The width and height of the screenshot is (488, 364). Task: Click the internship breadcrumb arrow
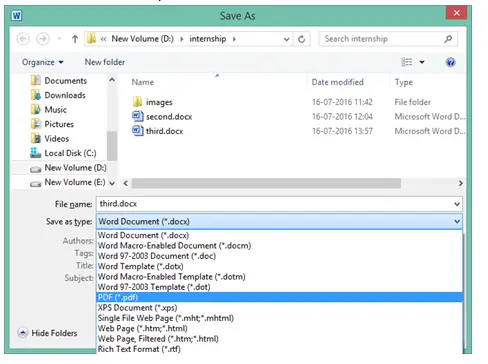tap(234, 39)
